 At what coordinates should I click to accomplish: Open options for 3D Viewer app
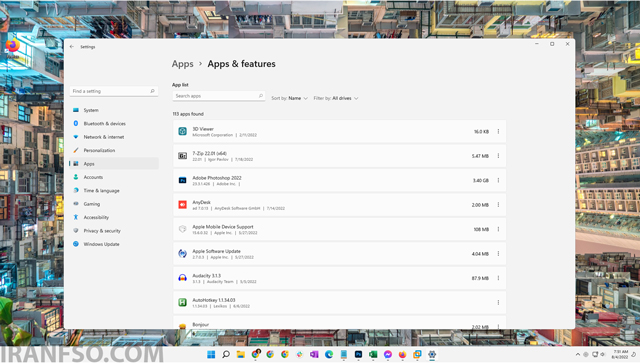click(x=498, y=131)
